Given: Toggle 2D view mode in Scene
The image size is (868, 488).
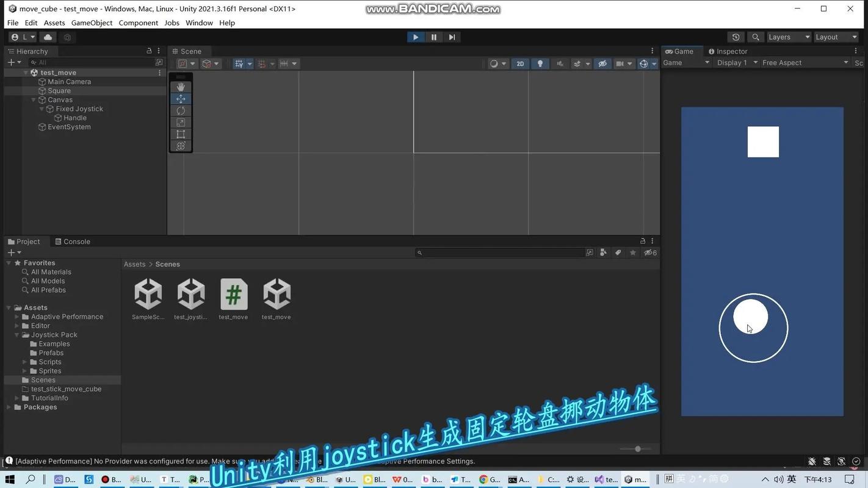Looking at the screenshot, I should click(x=520, y=63).
